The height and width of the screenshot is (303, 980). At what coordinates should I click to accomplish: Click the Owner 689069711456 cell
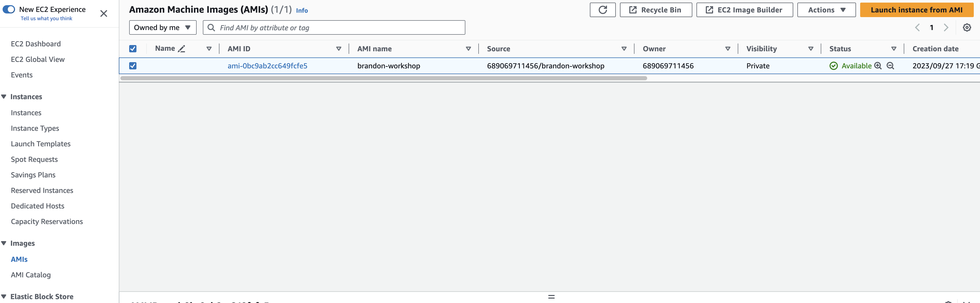coord(668,66)
